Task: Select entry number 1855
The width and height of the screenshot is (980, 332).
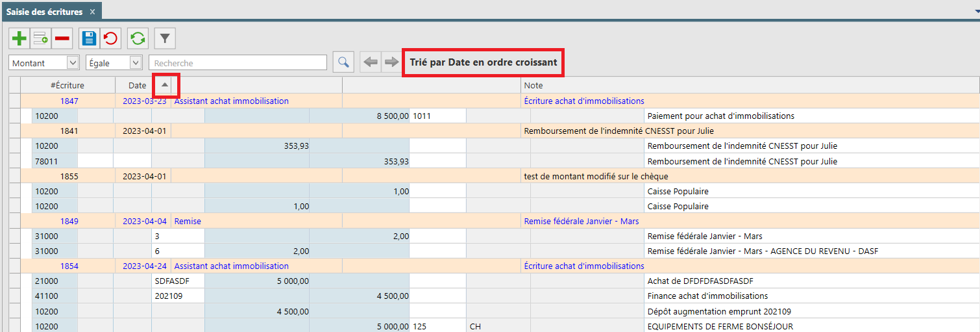Action: click(x=69, y=176)
